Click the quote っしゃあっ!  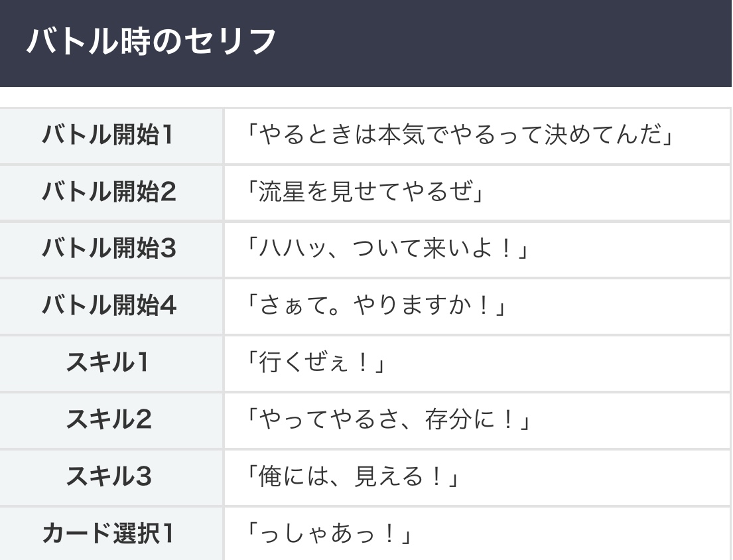[x=329, y=533]
